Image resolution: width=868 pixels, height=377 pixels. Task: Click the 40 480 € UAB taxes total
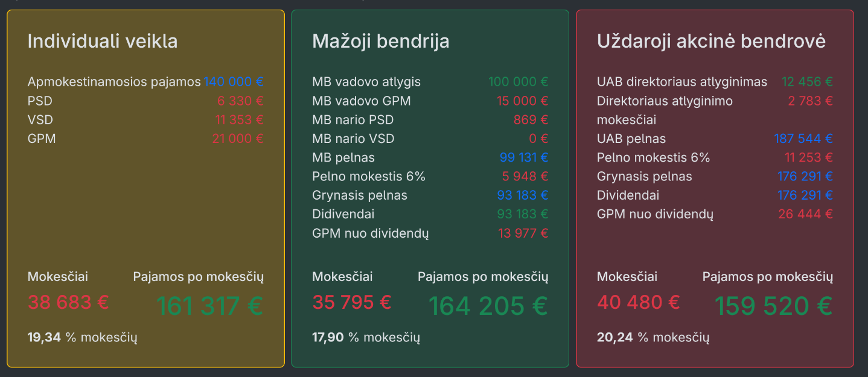639,302
